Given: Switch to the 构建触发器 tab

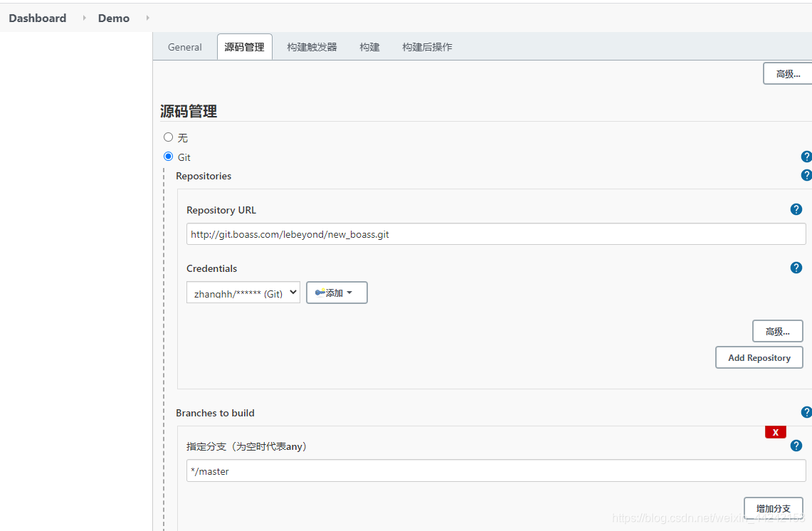Looking at the screenshot, I should coord(312,47).
